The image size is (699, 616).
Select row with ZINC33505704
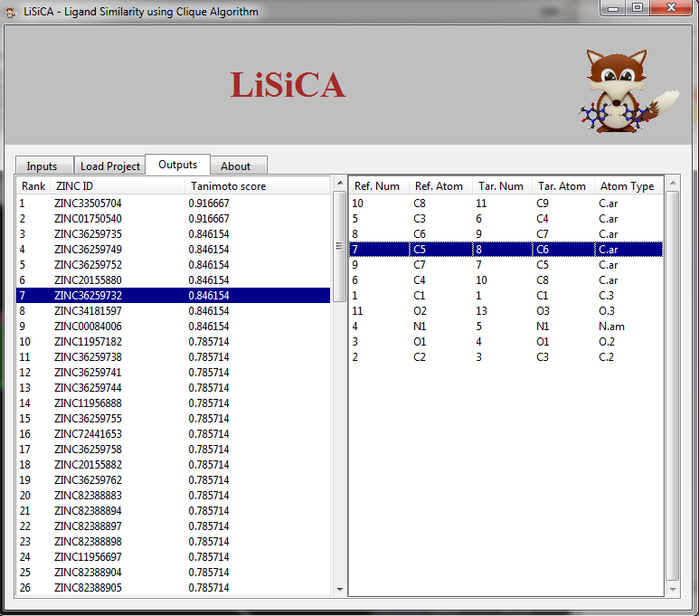coord(88,204)
